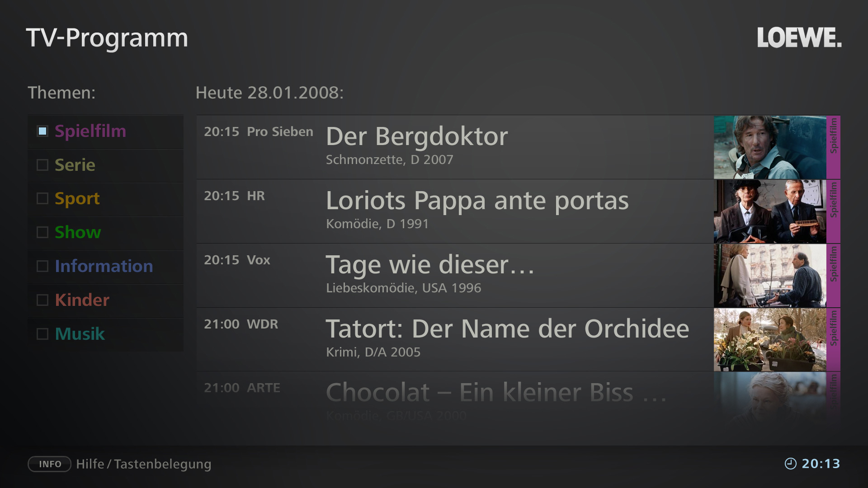Choose the Kinder theme label
Viewport: 868px width, 488px height.
[x=82, y=300]
